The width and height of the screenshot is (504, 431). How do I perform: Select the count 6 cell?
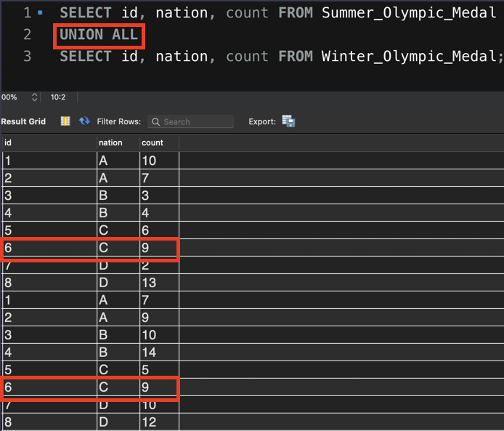pos(160,230)
